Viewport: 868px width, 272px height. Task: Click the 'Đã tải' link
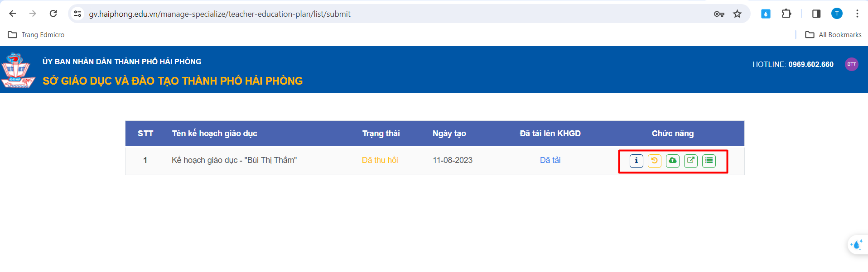pyautogui.click(x=550, y=160)
